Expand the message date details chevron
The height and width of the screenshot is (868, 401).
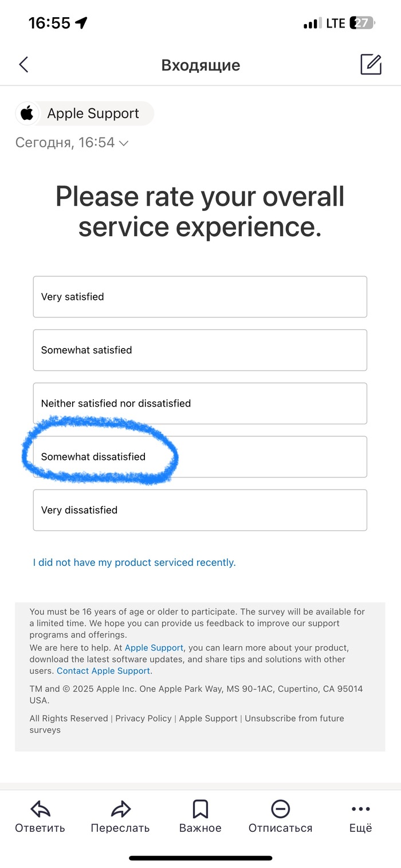pos(123,143)
